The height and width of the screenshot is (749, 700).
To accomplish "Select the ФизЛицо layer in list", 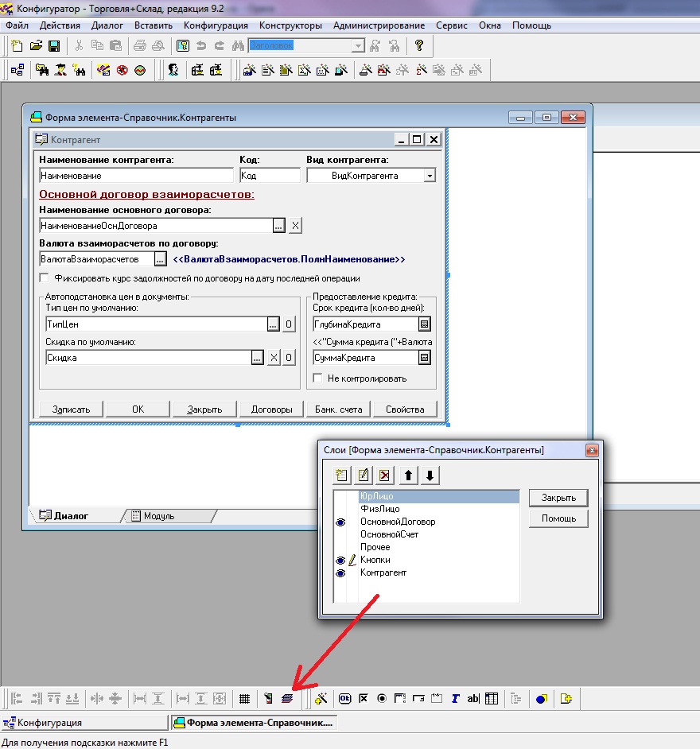I will coord(380,509).
